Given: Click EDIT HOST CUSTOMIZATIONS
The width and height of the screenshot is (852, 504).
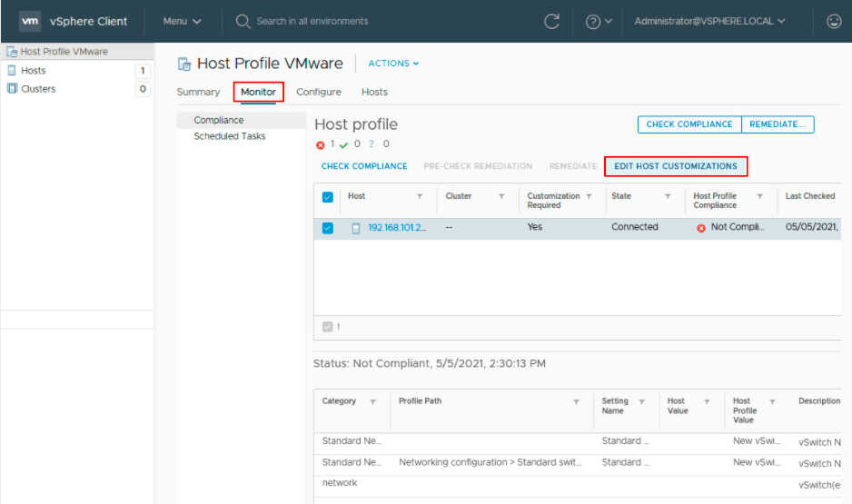Looking at the screenshot, I should [x=676, y=166].
